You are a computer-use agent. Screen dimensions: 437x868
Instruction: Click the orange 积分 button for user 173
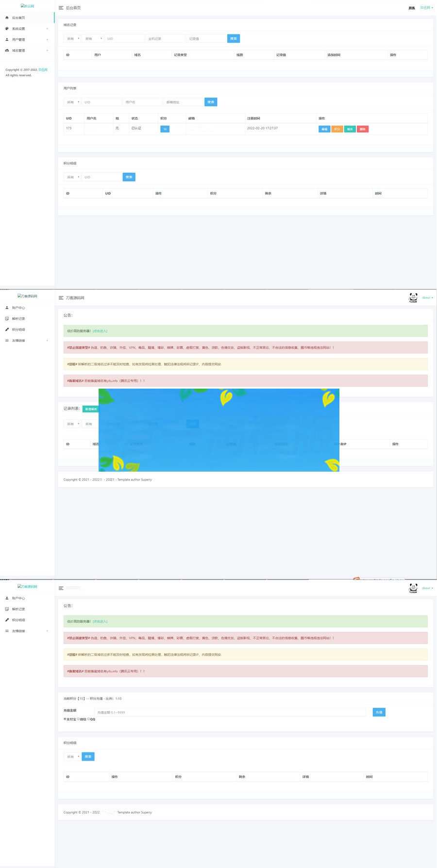pos(337,129)
